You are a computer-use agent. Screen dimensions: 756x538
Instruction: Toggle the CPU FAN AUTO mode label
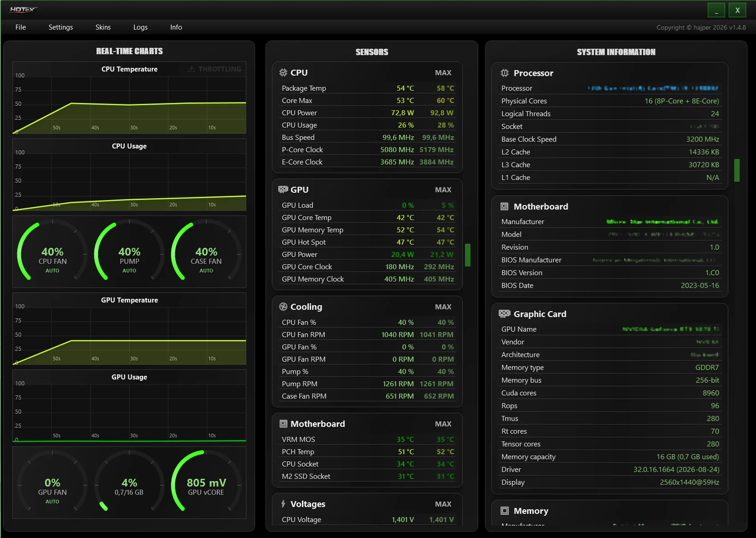pos(52,271)
